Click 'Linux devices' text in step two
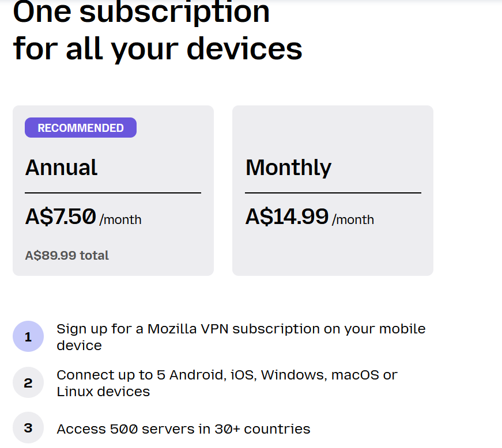The width and height of the screenshot is (502, 448). coord(103,392)
